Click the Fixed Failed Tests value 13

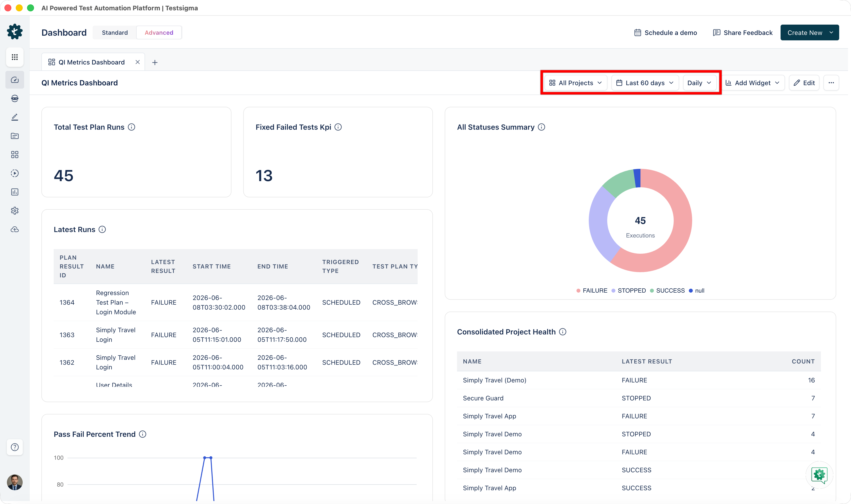tap(264, 175)
